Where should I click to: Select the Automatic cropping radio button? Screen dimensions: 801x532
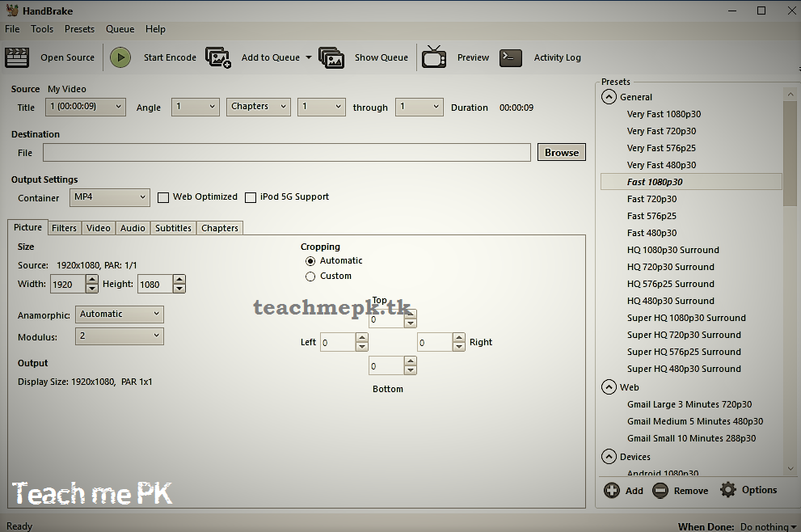tap(310, 261)
